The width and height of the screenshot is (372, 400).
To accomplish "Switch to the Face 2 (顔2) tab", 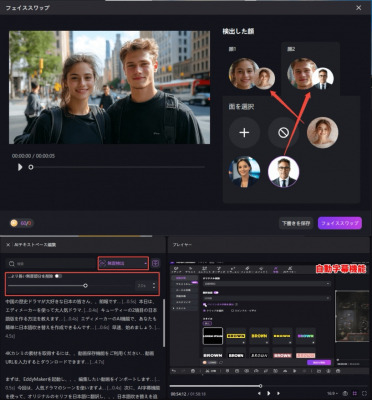I will click(291, 49).
